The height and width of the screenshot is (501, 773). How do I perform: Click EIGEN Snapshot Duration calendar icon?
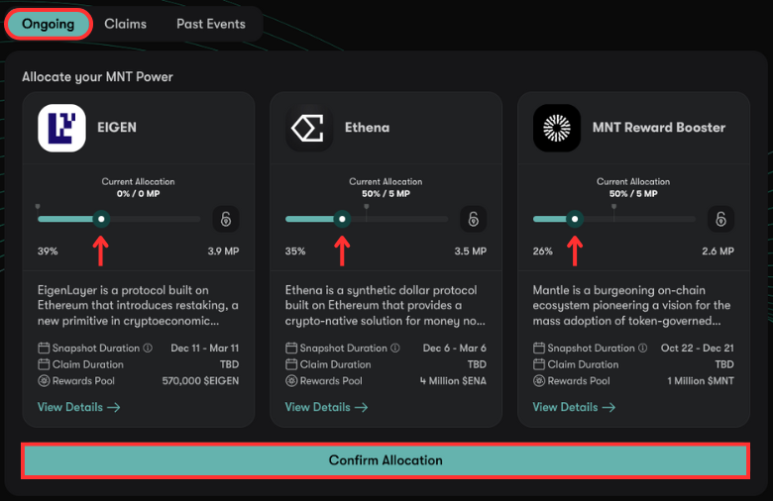pos(44,348)
